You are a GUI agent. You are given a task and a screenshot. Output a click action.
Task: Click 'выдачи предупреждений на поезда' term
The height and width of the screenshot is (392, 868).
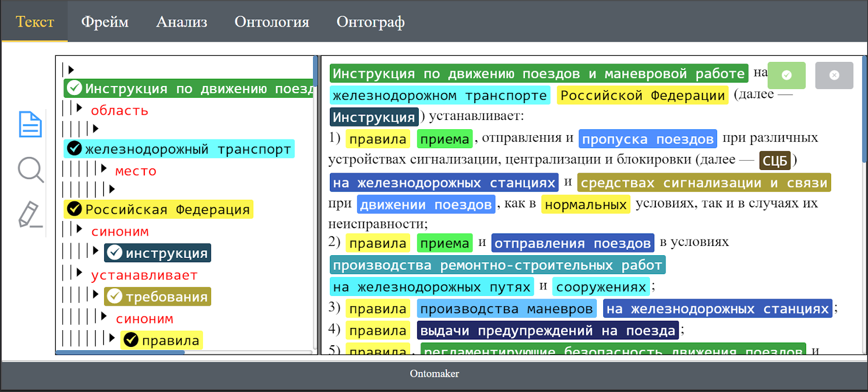click(548, 331)
